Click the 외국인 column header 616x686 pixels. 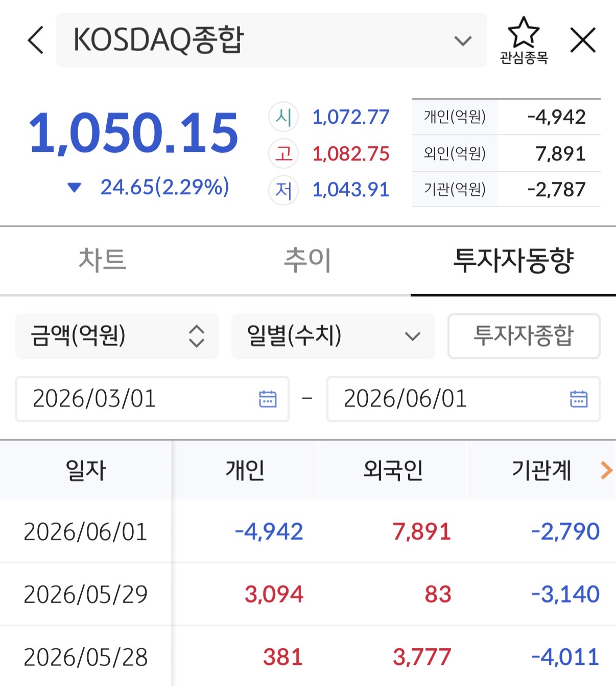[x=393, y=470]
